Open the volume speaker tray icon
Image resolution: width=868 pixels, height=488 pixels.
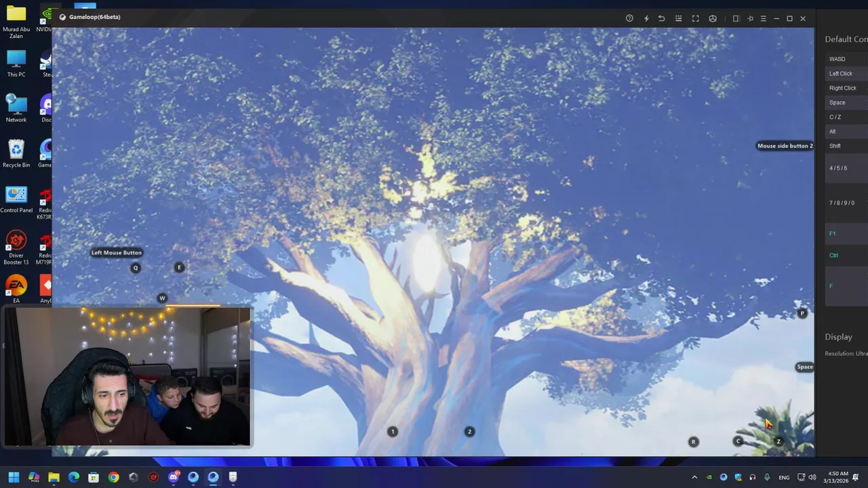pos(812,477)
